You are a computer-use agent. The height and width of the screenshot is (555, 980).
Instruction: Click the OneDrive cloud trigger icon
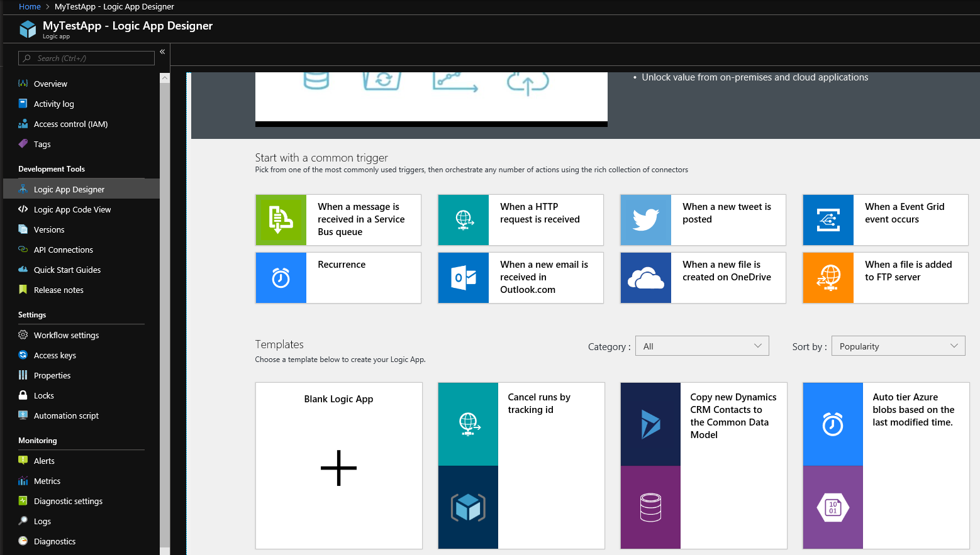(646, 278)
